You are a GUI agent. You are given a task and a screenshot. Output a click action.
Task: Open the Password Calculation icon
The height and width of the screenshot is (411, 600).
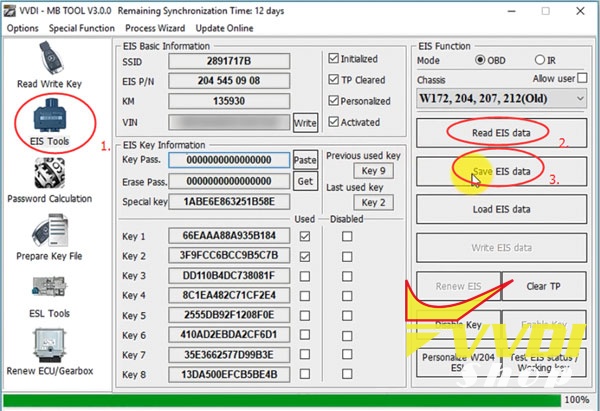click(50, 173)
